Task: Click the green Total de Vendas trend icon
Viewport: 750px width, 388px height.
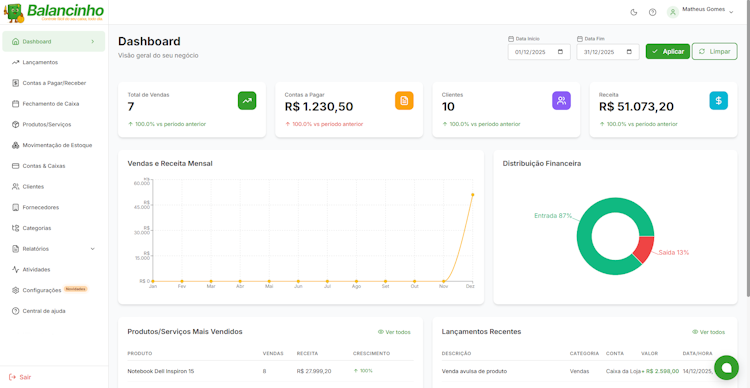Action: coord(247,100)
